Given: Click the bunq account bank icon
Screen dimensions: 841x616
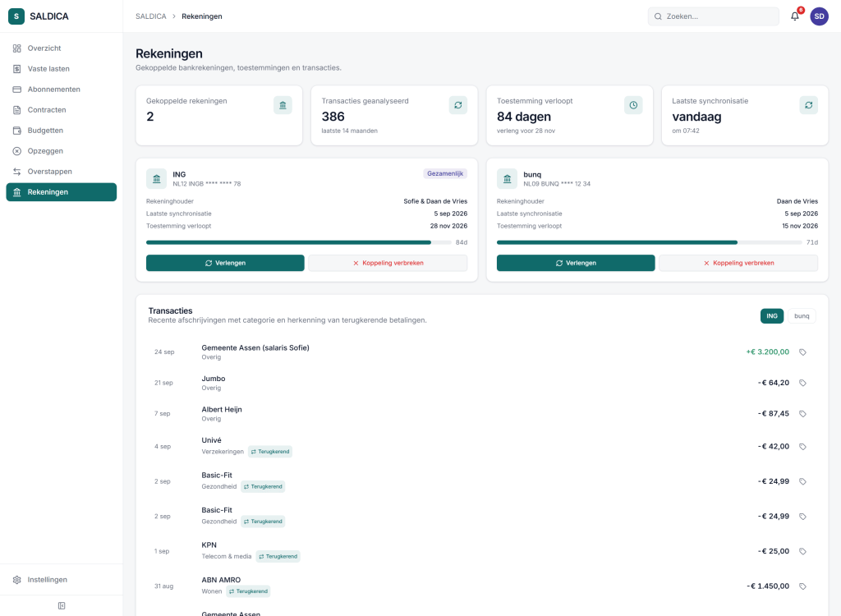Looking at the screenshot, I should [507, 179].
